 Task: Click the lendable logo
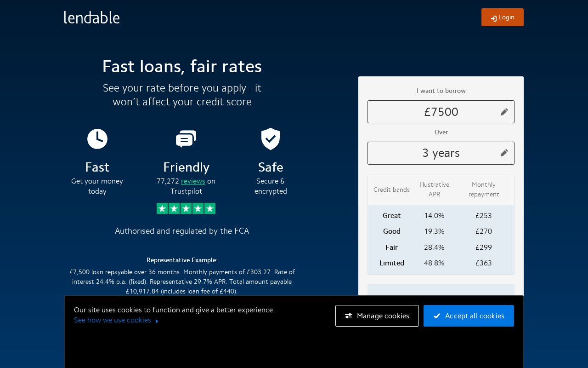(92, 17)
